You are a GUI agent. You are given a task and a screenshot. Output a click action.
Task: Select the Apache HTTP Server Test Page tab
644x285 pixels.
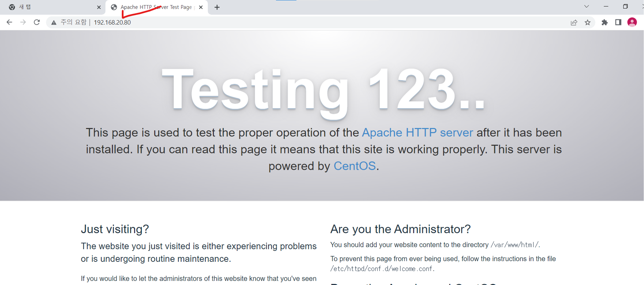156,7
